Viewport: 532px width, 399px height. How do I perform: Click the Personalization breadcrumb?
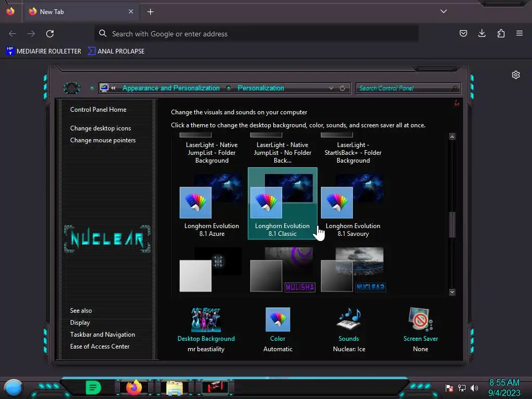[x=261, y=88]
